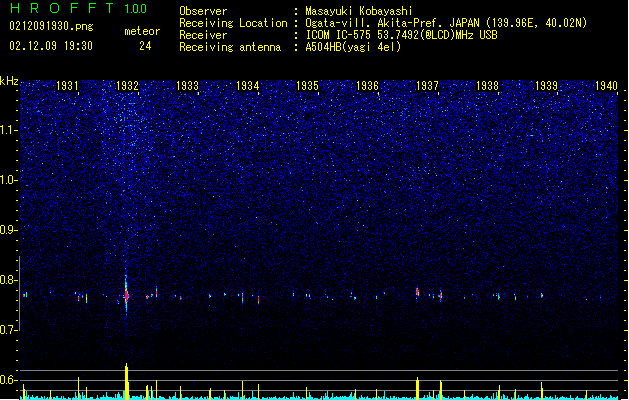
Task: Click the 0.8 kHz frequency label
Action: [x=9, y=280]
